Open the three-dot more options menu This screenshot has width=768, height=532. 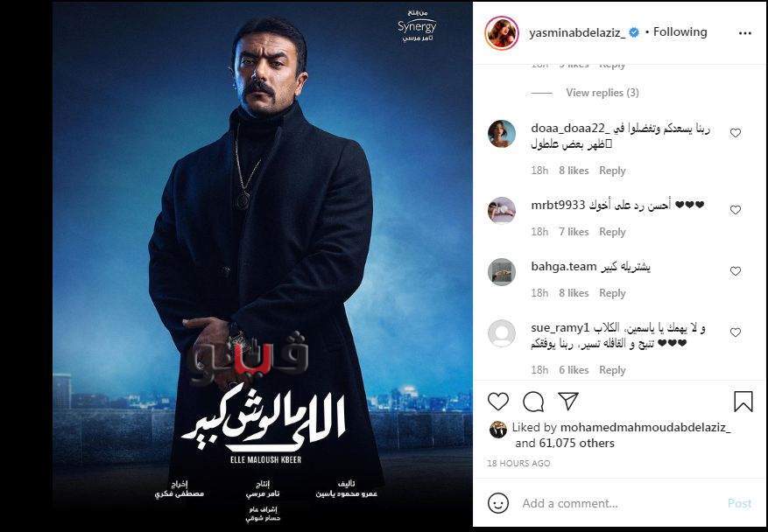pos(744,32)
